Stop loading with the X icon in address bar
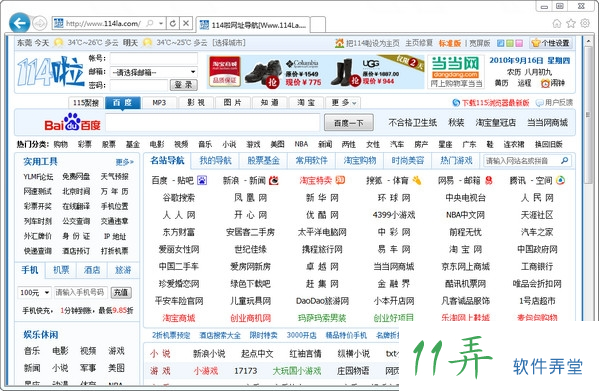The height and width of the screenshot is (391, 599). tap(186, 24)
